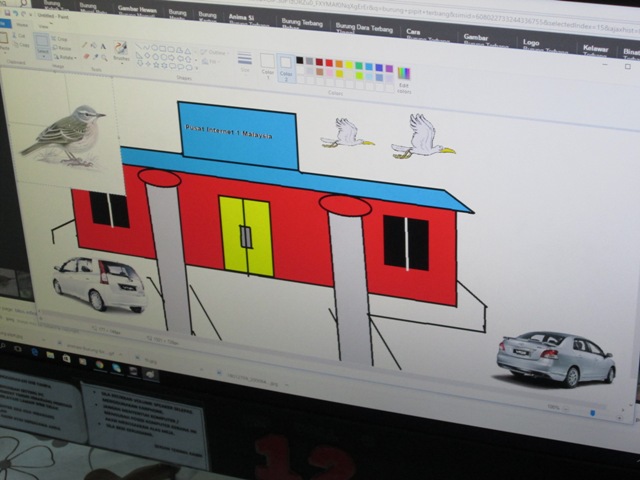This screenshot has width=640, height=480.
Task: Pick the purple color swatch
Action: (389, 68)
